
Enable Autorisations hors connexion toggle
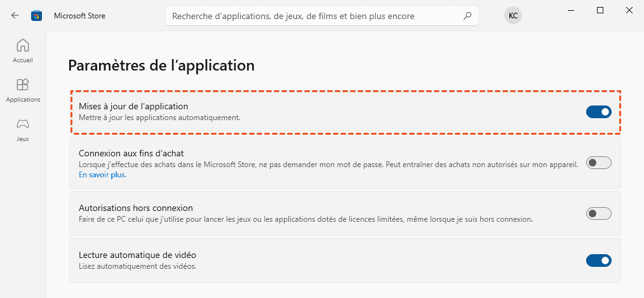tap(598, 213)
